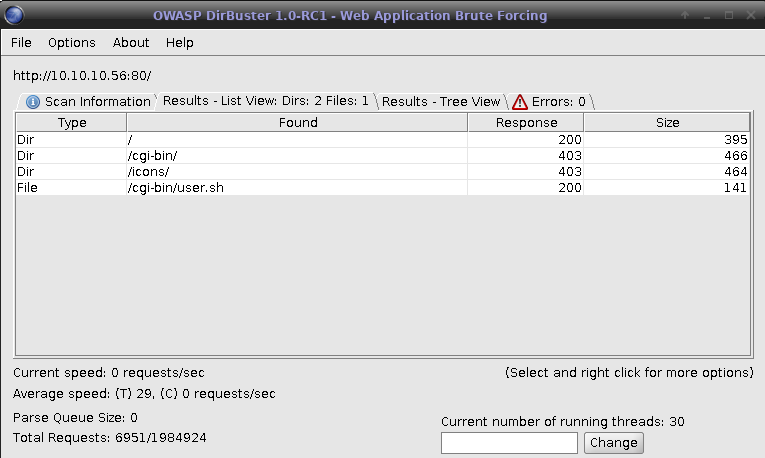Open the File menu
Image resolution: width=765 pixels, height=458 pixels.
pos(22,43)
